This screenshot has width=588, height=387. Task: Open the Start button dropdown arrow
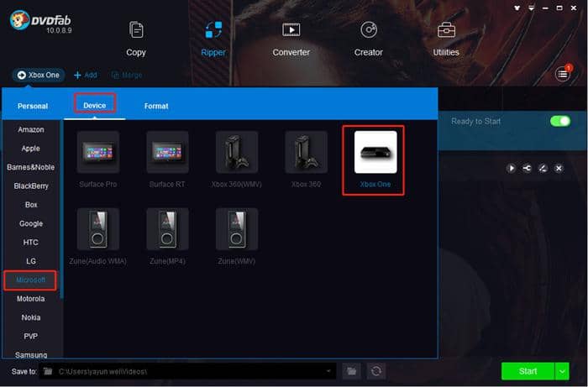[x=562, y=371]
